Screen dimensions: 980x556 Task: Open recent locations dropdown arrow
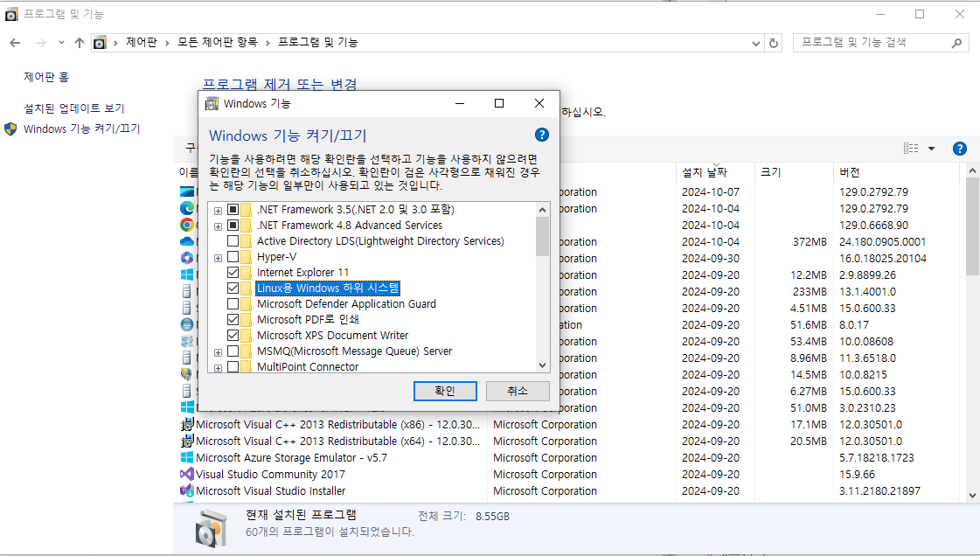point(61,43)
